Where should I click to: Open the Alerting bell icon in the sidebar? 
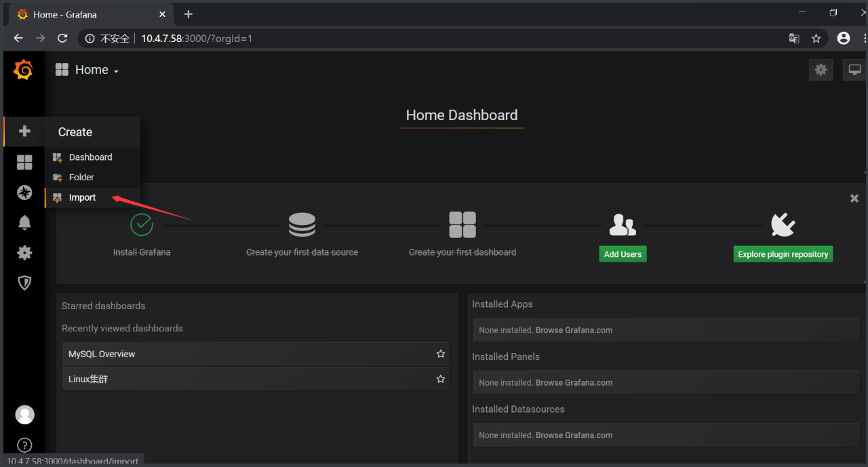[24, 222]
